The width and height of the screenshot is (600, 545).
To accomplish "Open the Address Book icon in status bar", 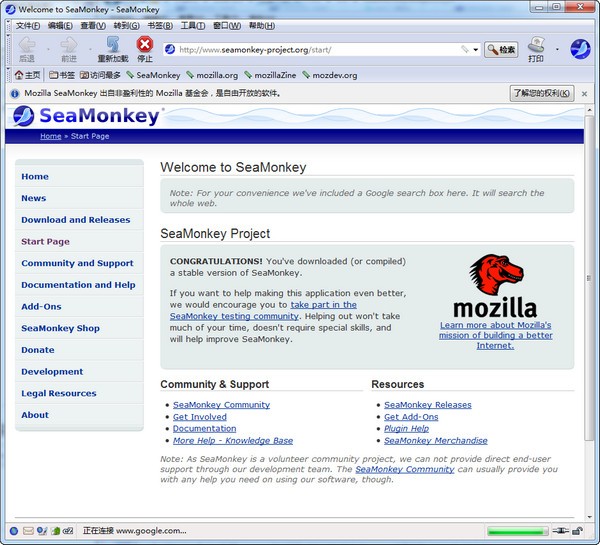I will click(56, 531).
